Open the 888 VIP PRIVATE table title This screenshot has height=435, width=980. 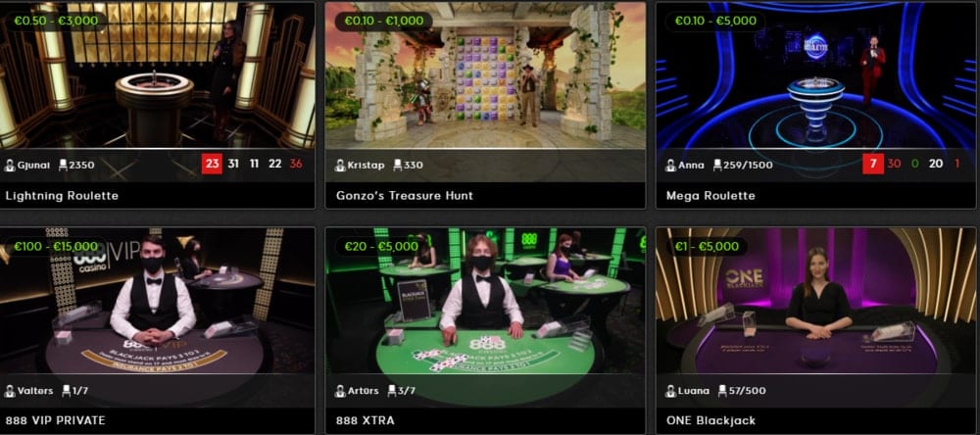pos(55,420)
